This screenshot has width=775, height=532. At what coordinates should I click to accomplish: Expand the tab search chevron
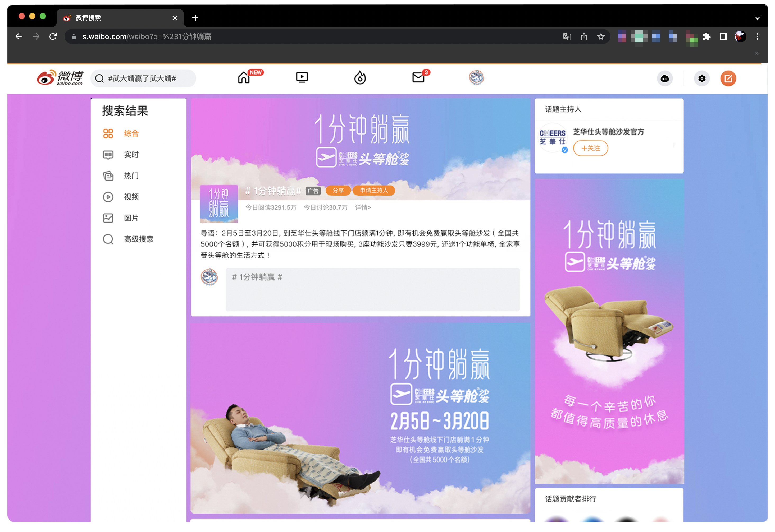pos(757,18)
